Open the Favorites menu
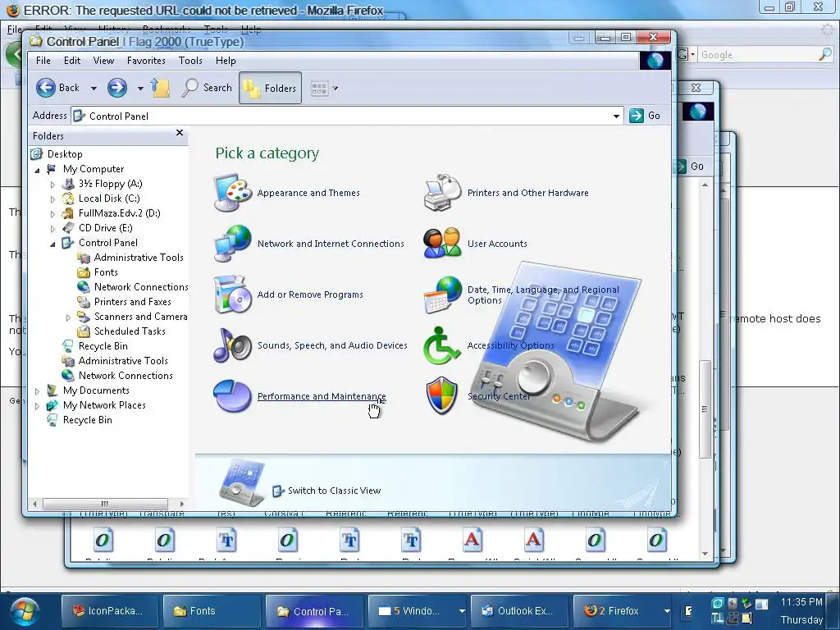Screen dimensions: 840x630 coord(146,61)
